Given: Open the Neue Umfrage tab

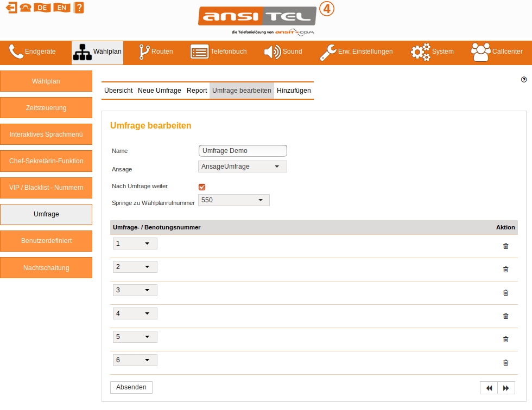Looking at the screenshot, I should [x=159, y=91].
